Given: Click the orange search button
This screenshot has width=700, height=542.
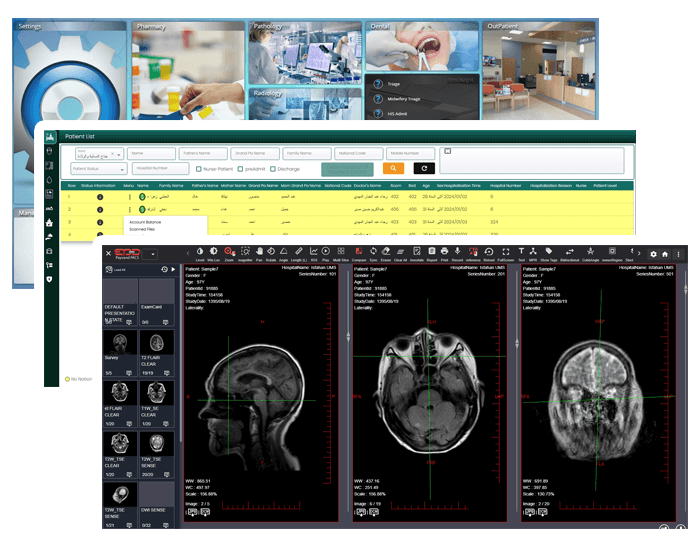Looking at the screenshot, I should coord(393,168).
